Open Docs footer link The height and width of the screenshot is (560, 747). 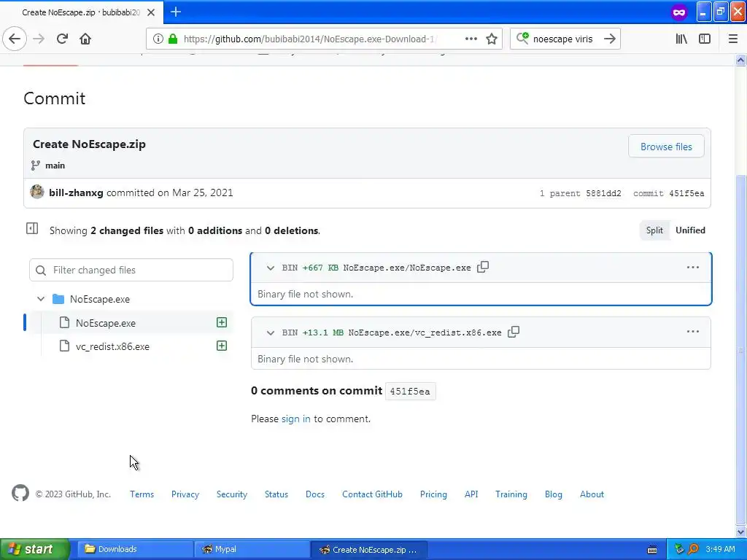[315, 494]
